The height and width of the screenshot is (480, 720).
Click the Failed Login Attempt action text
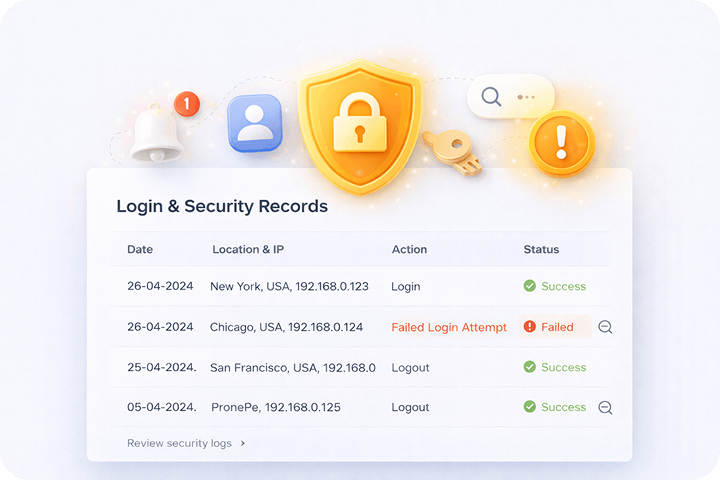[x=449, y=327]
